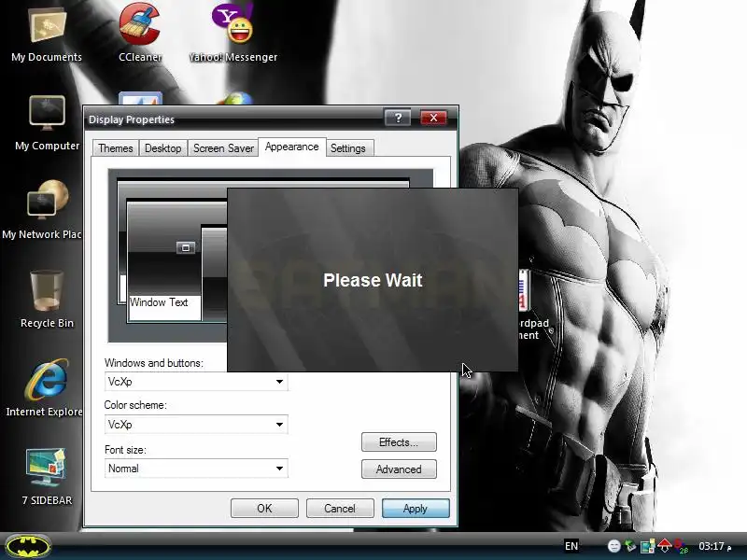
Task: Go to the Settings tab
Action: pyautogui.click(x=347, y=148)
